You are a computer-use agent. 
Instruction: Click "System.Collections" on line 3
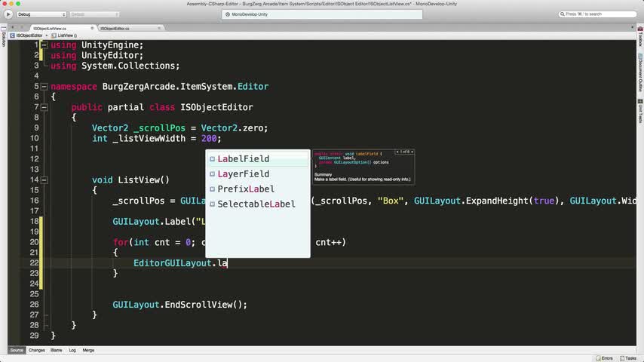[x=128, y=66]
